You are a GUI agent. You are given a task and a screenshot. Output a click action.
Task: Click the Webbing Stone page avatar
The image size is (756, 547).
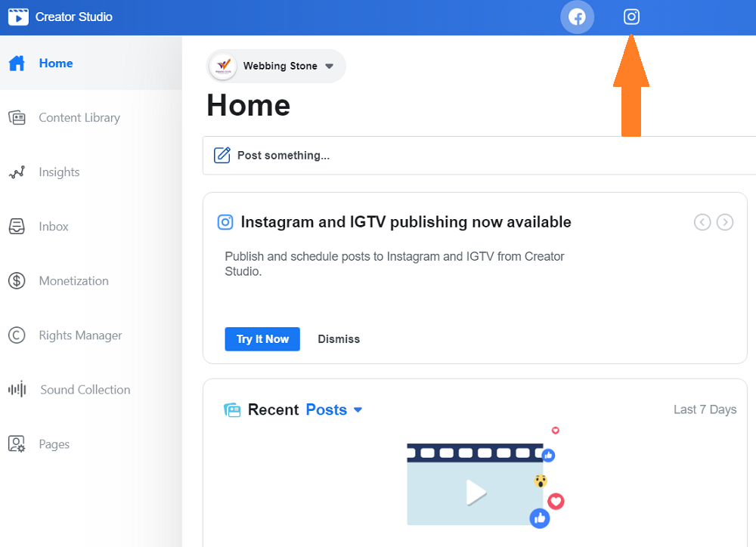(223, 66)
